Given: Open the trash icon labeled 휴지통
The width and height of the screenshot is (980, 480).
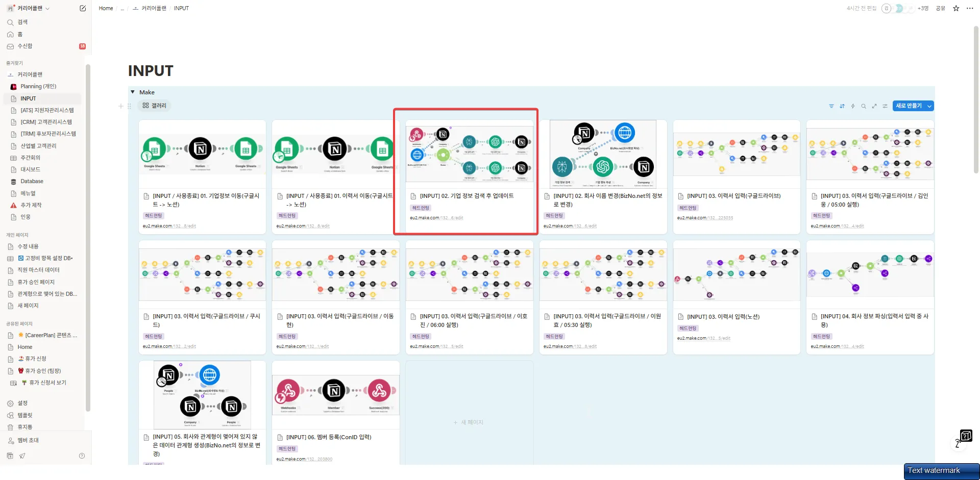Looking at the screenshot, I should pyautogui.click(x=10, y=427).
